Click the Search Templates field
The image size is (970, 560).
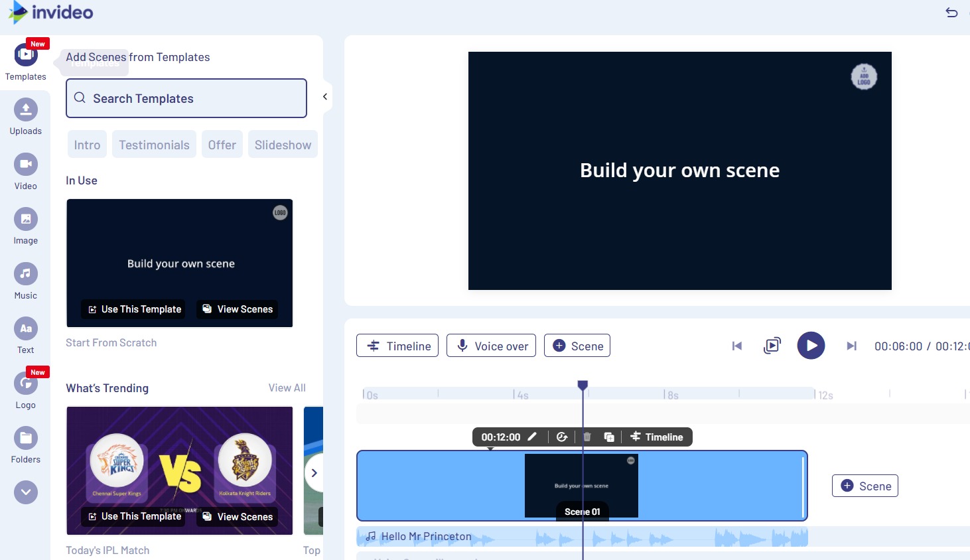[186, 98]
